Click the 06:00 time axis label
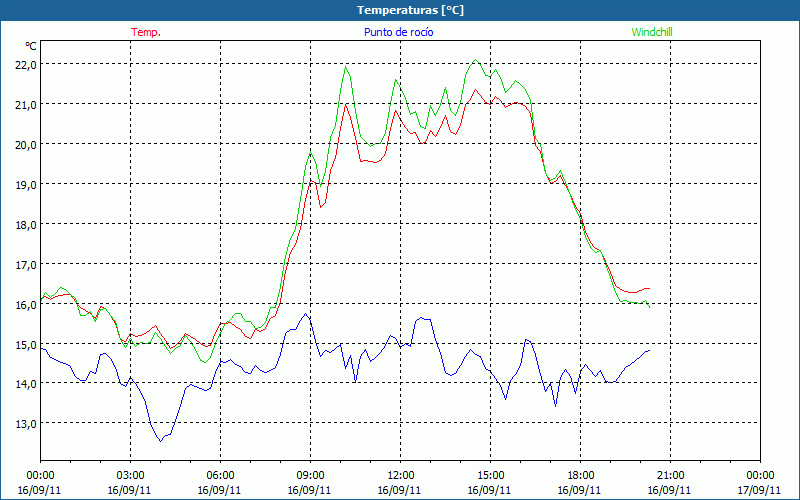This screenshot has width=800, height=500. (219, 476)
